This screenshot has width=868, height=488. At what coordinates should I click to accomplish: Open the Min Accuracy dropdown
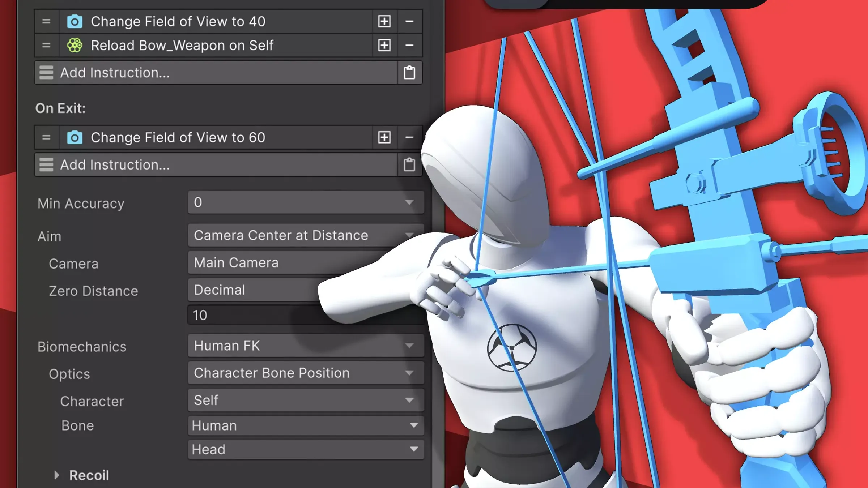(306, 202)
